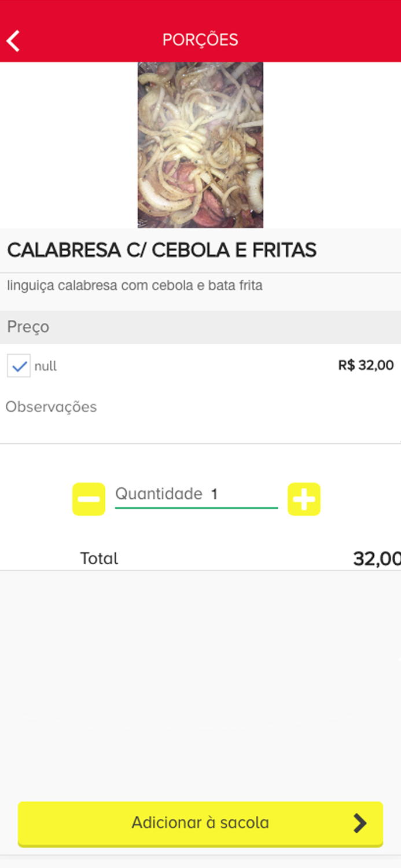Decrease quantity using the minus control
The image size is (401, 868).
88,499
